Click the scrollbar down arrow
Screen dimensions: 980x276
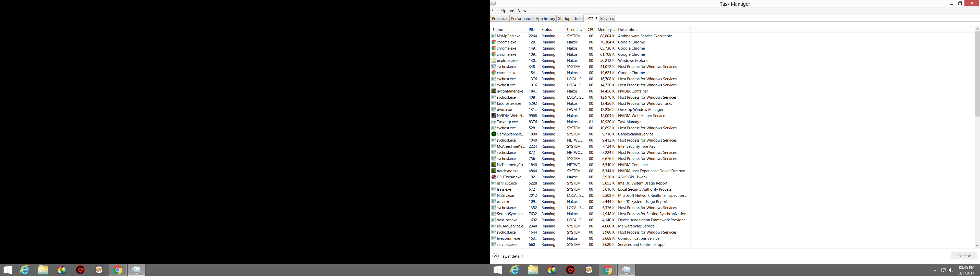coord(977,245)
